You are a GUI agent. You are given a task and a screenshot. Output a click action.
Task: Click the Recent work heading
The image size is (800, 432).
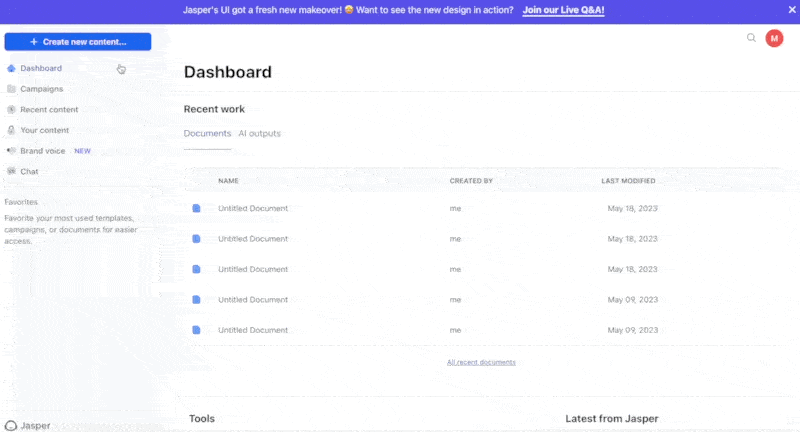tap(214, 109)
